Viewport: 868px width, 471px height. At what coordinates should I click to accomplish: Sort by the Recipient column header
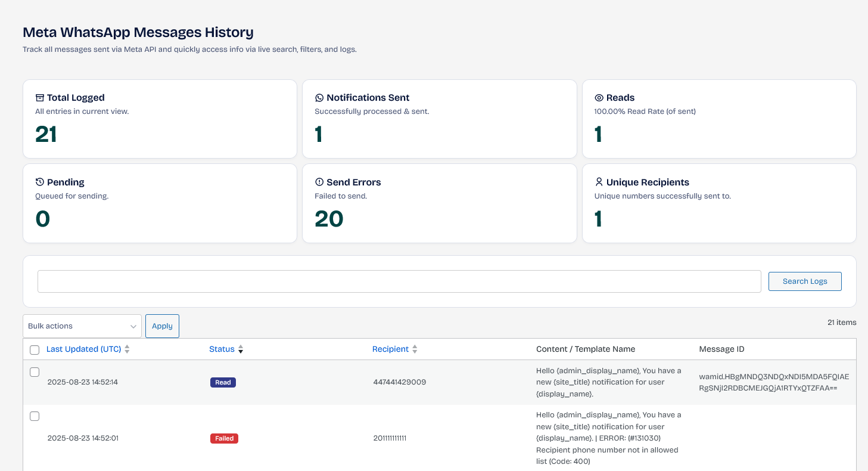point(390,349)
